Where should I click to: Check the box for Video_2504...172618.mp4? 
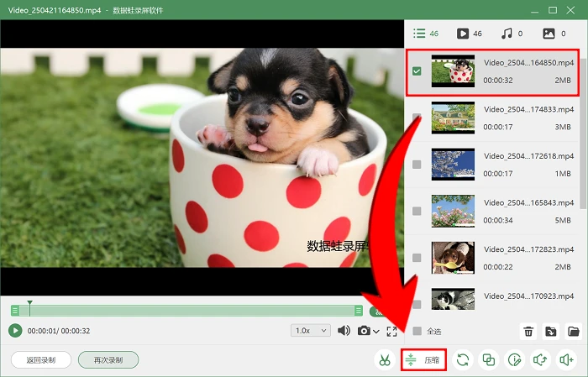[x=417, y=165]
